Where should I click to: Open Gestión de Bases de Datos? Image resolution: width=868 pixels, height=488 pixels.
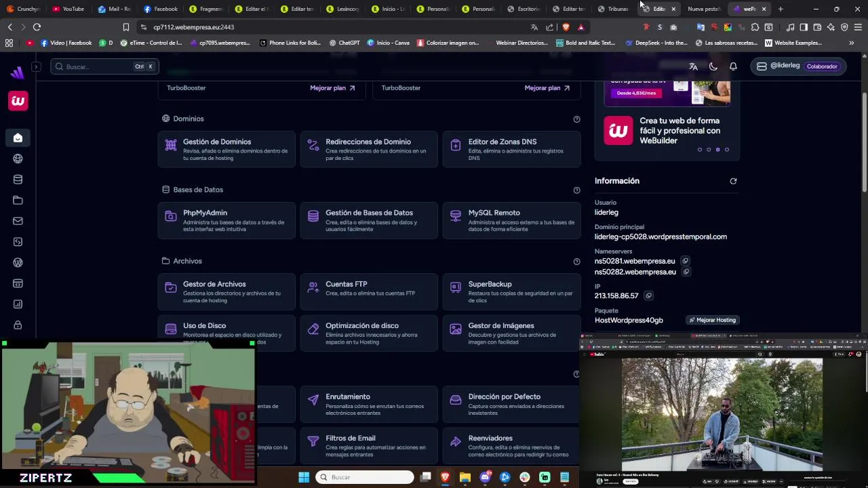[369, 220]
